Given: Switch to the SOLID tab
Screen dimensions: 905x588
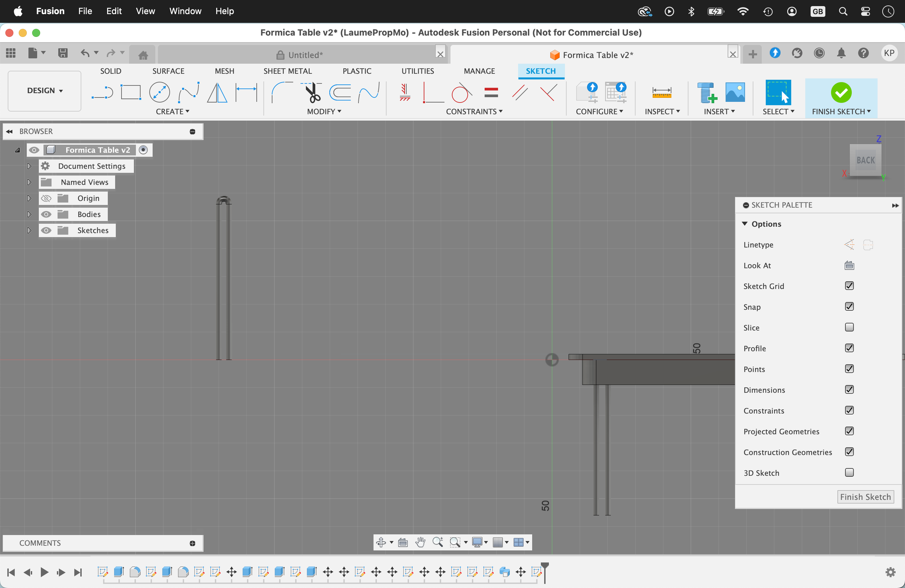Looking at the screenshot, I should (x=111, y=71).
